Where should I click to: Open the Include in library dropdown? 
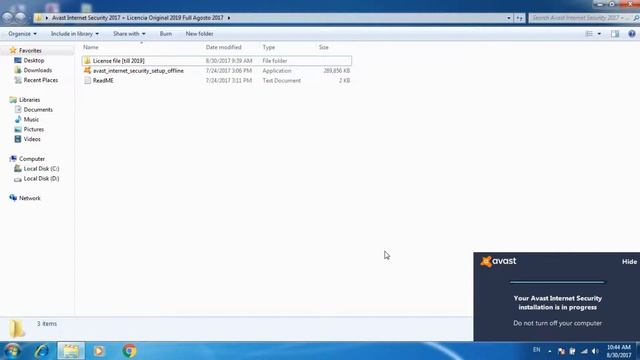(x=75, y=34)
